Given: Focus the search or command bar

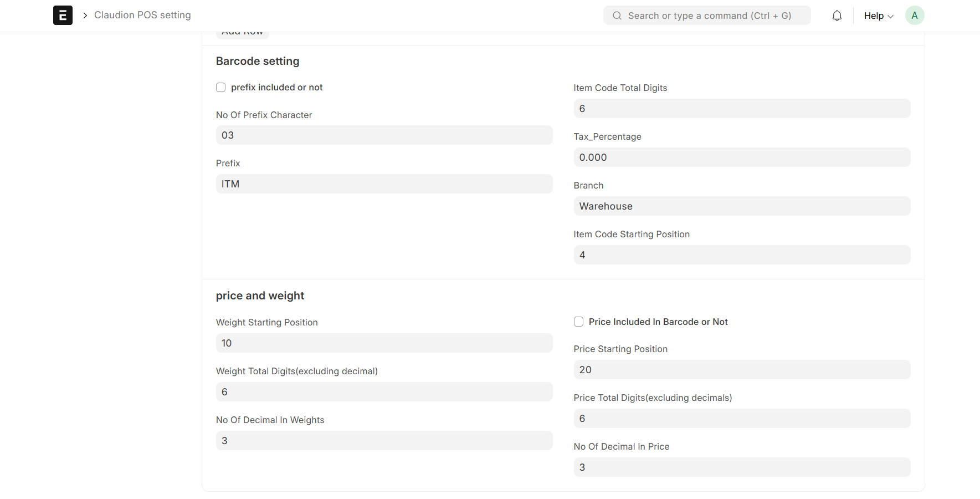Looking at the screenshot, I should click(709, 16).
